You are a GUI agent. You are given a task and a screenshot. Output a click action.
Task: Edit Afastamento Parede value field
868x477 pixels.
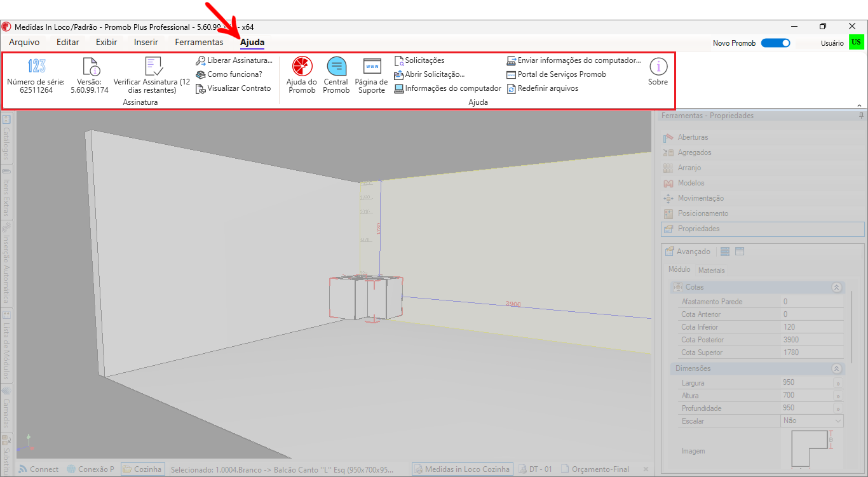click(x=813, y=302)
